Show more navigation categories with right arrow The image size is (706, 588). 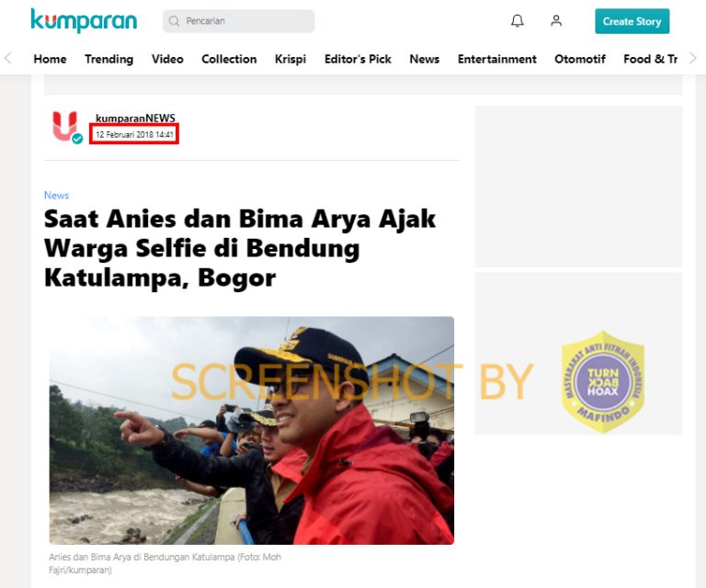pyautogui.click(x=693, y=59)
